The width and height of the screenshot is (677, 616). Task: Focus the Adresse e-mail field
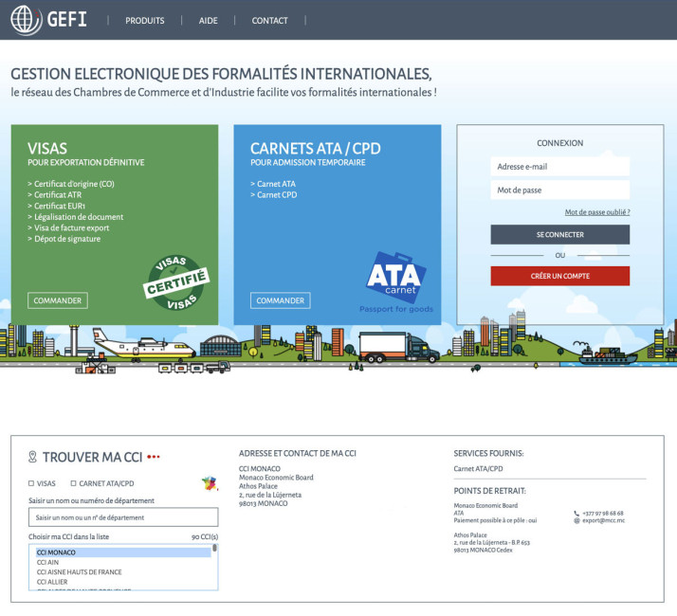[560, 167]
